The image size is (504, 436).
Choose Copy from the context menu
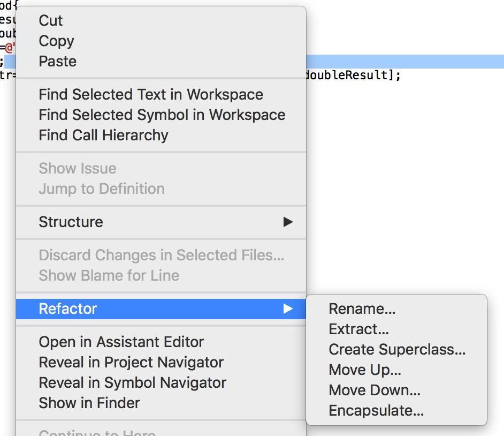pos(56,41)
